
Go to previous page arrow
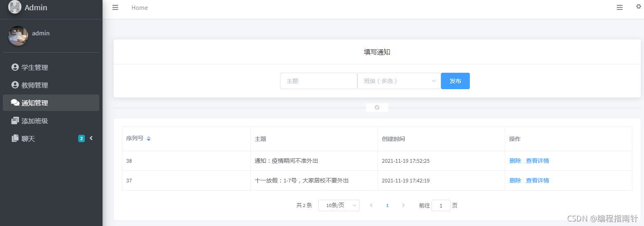(371, 205)
